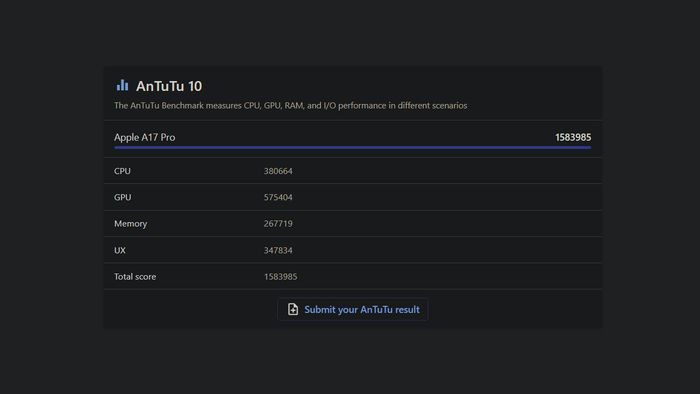Click the Total score label

[135, 277]
